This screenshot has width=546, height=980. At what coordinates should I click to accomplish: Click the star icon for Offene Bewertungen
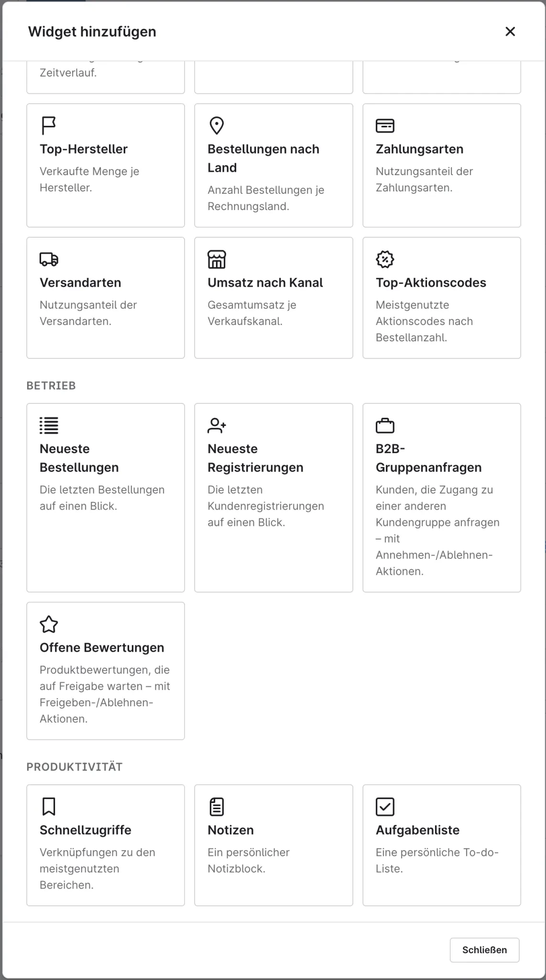pos(49,624)
